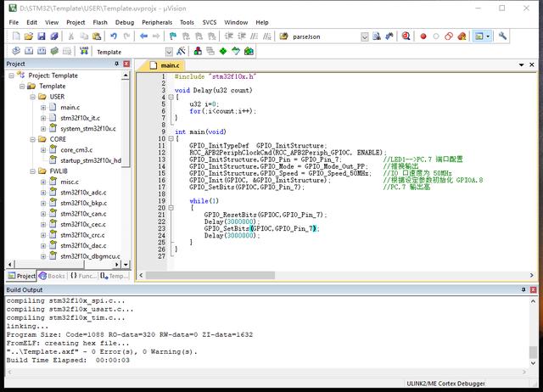Screen dimensions: 543x392
Task: Insert breakpoint with the red dot icon
Action: 423,36
